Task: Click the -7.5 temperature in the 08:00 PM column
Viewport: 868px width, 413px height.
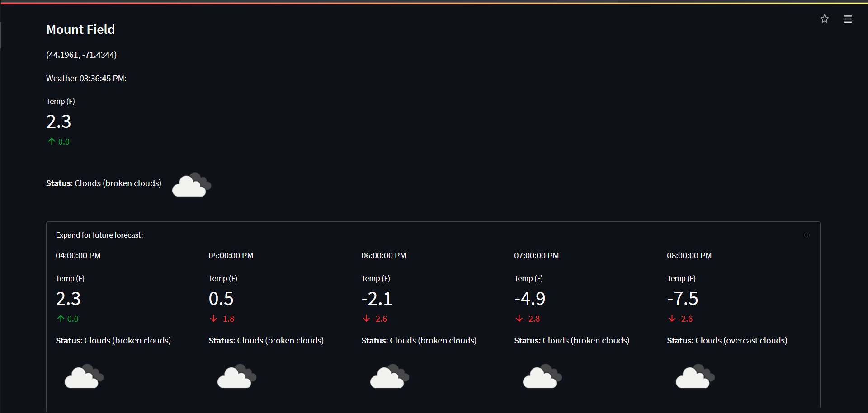Action: click(x=682, y=298)
